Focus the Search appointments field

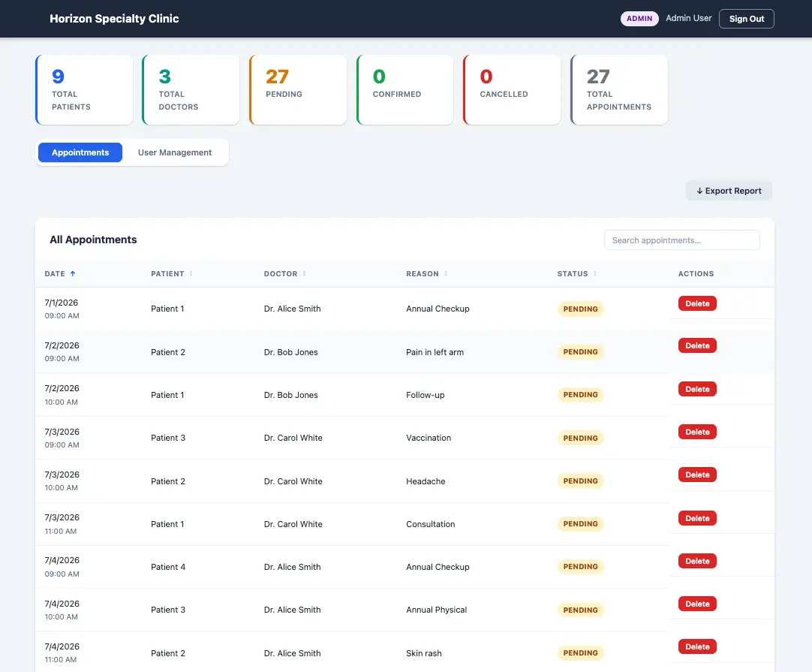(x=681, y=240)
